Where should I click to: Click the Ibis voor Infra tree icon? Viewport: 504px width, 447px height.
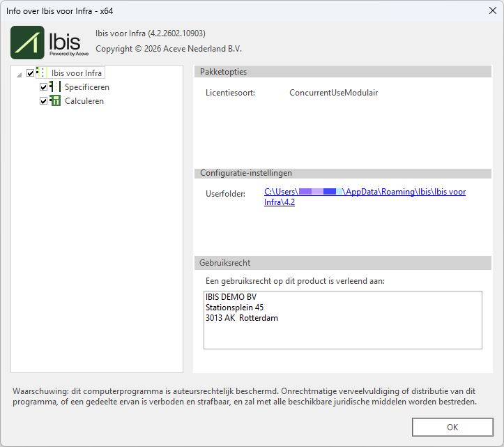click(x=41, y=73)
